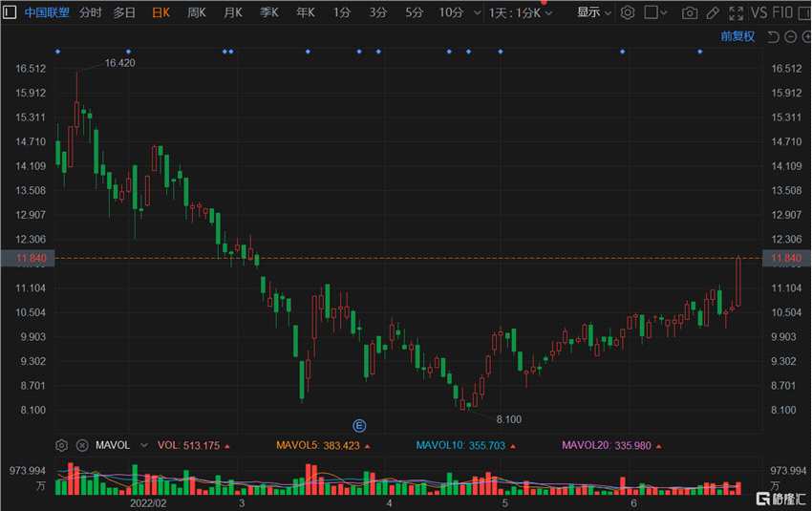Switch the chart to fullscreen mode
The height and width of the screenshot is (511, 812).
point(736,13)
